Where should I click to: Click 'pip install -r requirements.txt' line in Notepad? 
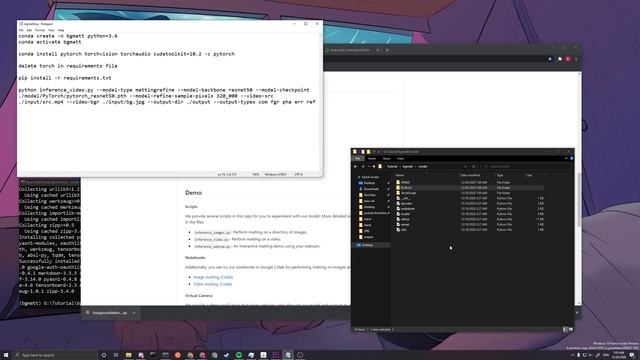coord(65,78)
